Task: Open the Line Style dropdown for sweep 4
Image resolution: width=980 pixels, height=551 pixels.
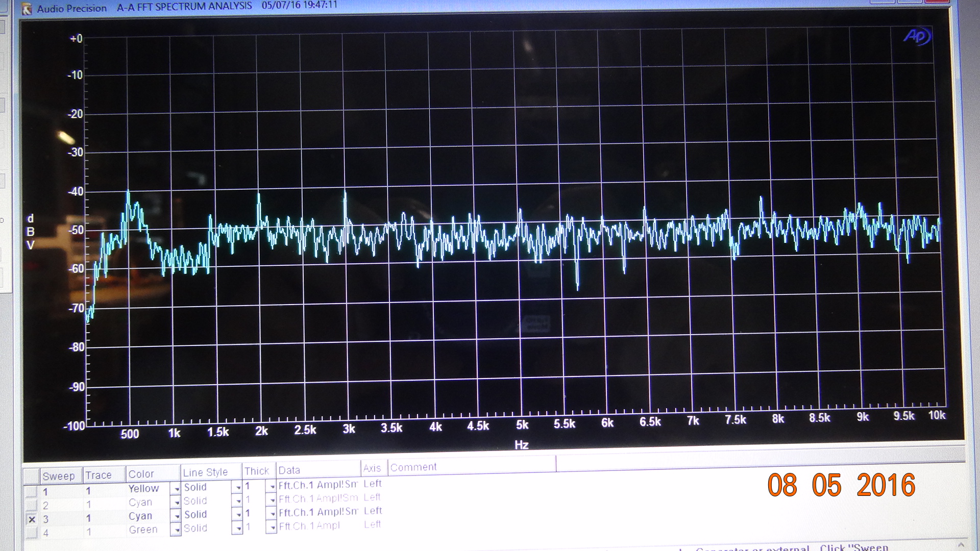Action: coord(237,529)
